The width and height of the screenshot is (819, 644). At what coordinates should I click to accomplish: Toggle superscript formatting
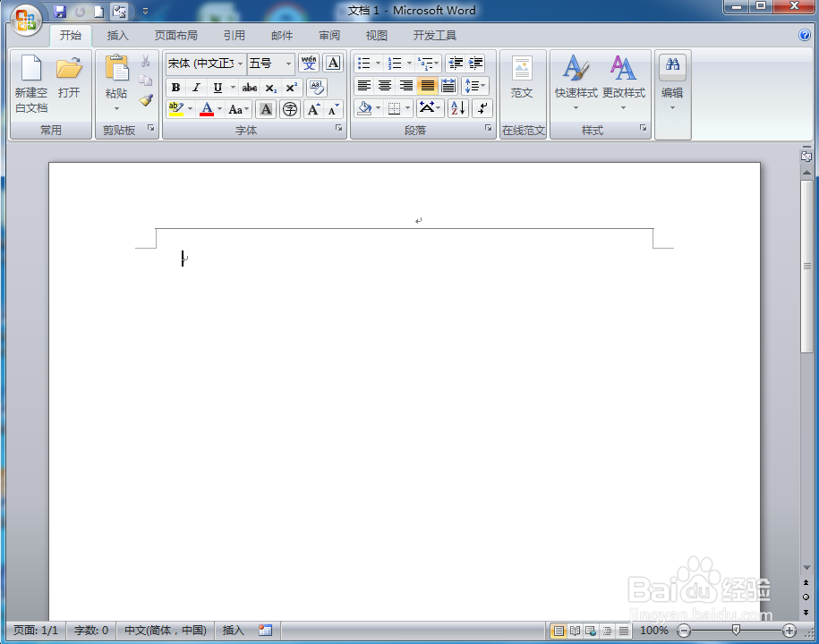292,87
